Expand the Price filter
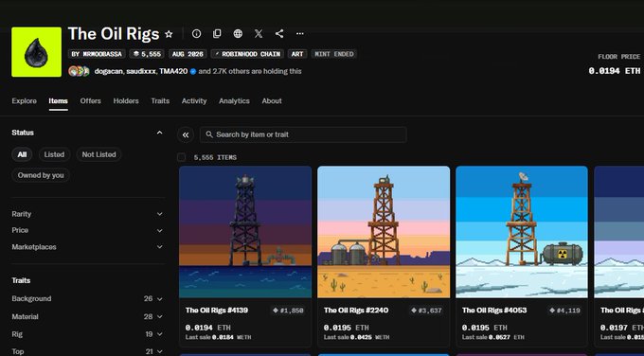 87,230
